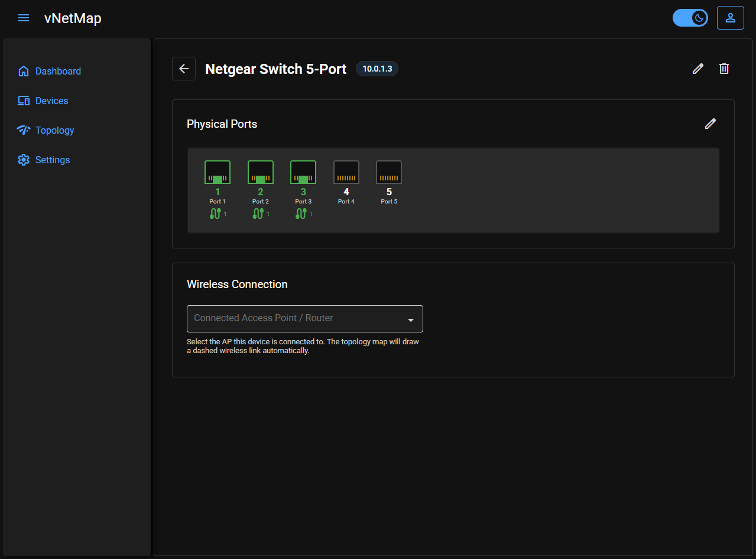This screenshot has height=559, width=756.
Task: Open the hamburger navigation menu
Action: point(24,18)
